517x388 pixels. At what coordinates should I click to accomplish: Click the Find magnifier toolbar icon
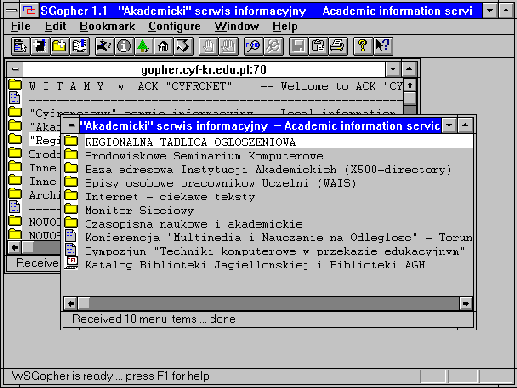[x=253, y=46]
